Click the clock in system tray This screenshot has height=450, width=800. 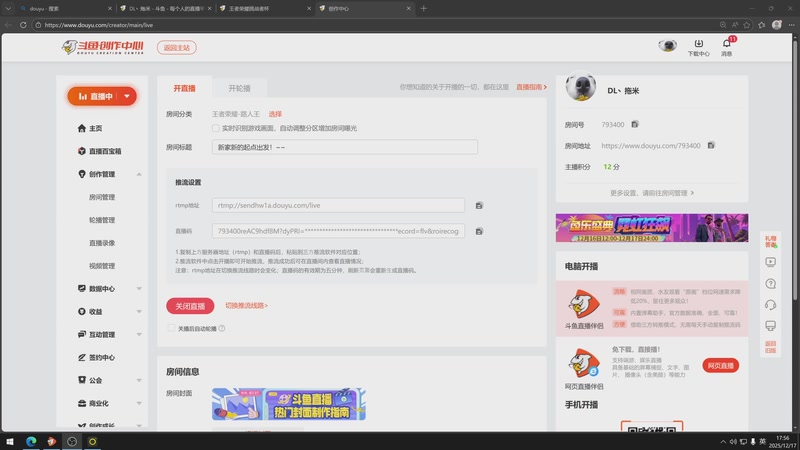coord(782,441)
